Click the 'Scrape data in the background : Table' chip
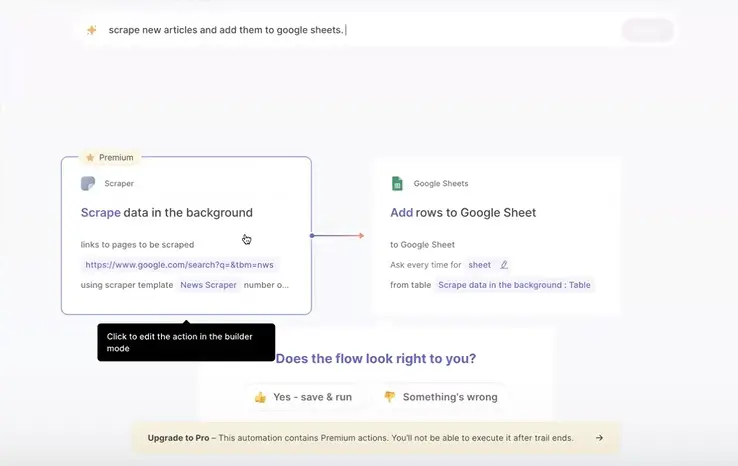This screenshot has width=738, height=466. click(x=514, y=285)
